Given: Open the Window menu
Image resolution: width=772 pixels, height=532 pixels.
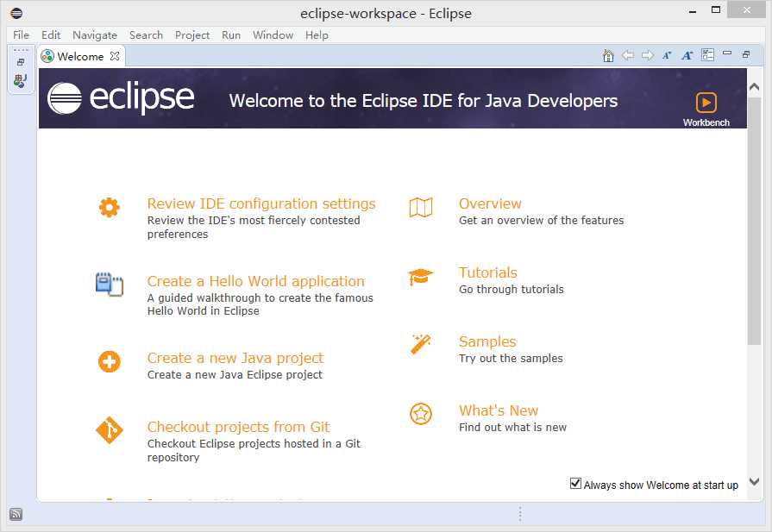Looking at the screenshot, I should click(x=273, y=35).
